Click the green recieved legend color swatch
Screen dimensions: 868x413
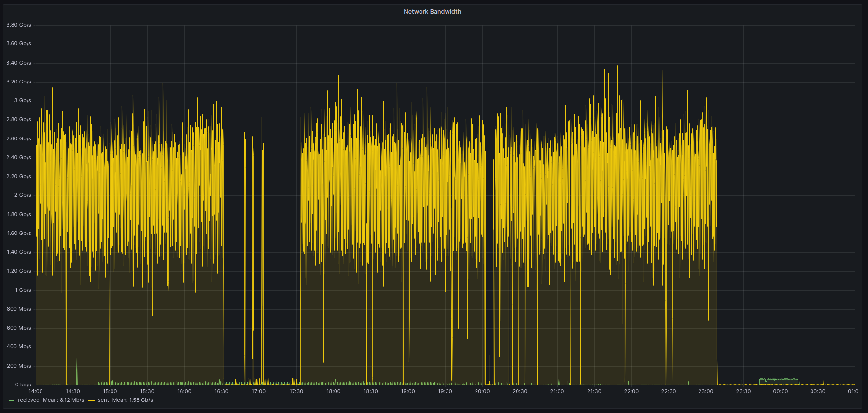pyautogui.click(x=12, y=400)
